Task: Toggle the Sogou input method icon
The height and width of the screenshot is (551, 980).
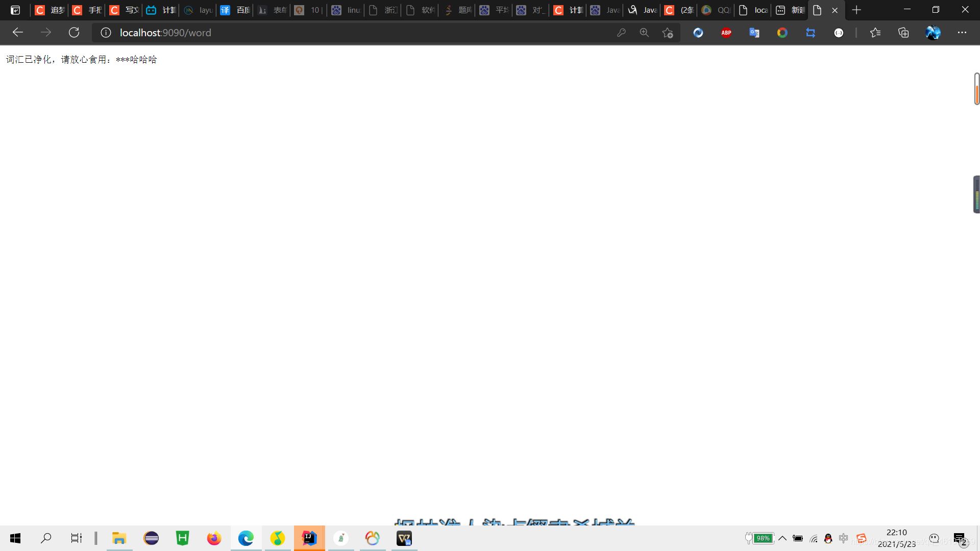Action: [862, 538]
